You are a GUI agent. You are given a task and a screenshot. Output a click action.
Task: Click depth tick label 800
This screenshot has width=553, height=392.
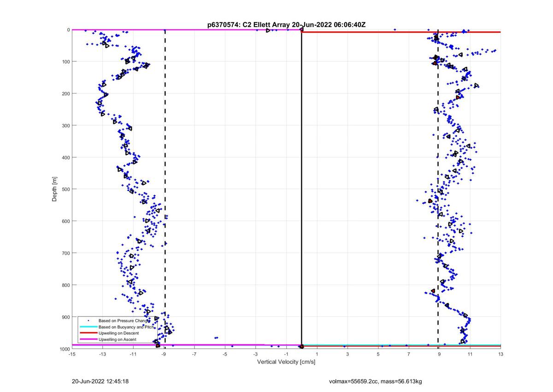(65, 285)
